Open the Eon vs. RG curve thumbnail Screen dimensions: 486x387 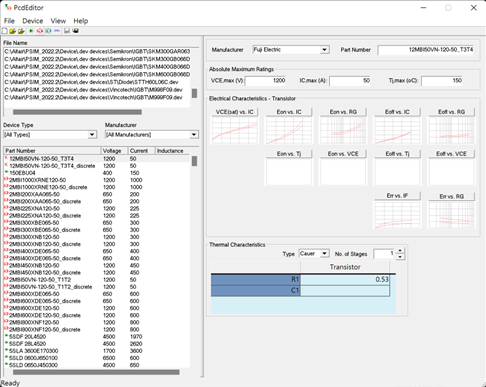343,131
